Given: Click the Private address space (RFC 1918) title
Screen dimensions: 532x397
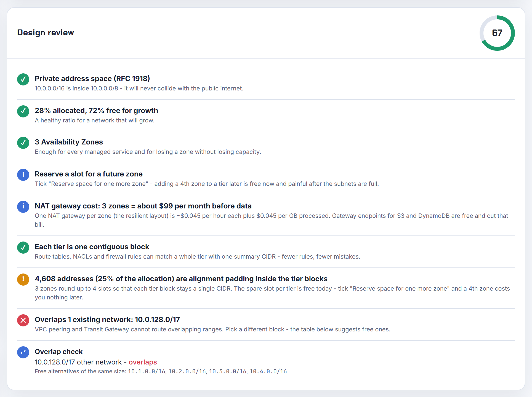Looking at the screenshot, I should pyautogui.click(x=92, y=79).
